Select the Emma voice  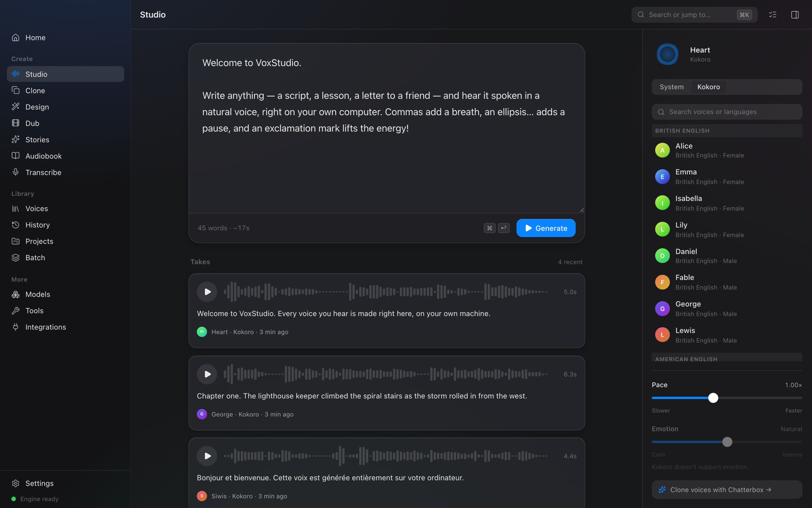(x=727, y=177)
